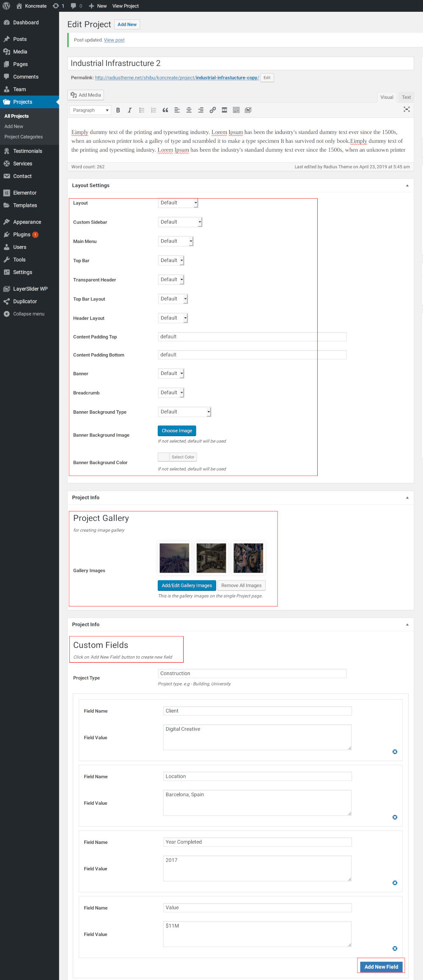Collapse the Layout Settings panel

(407, 186)
